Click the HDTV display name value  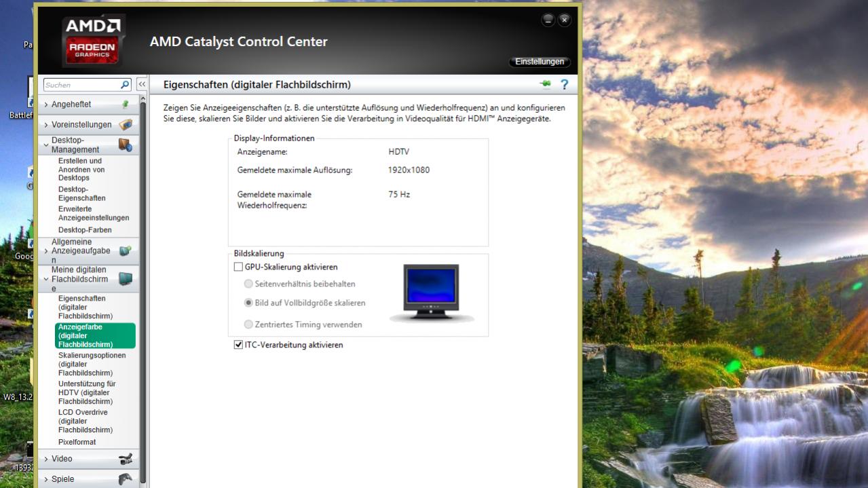pyautogui.click(x=399, y=152)
